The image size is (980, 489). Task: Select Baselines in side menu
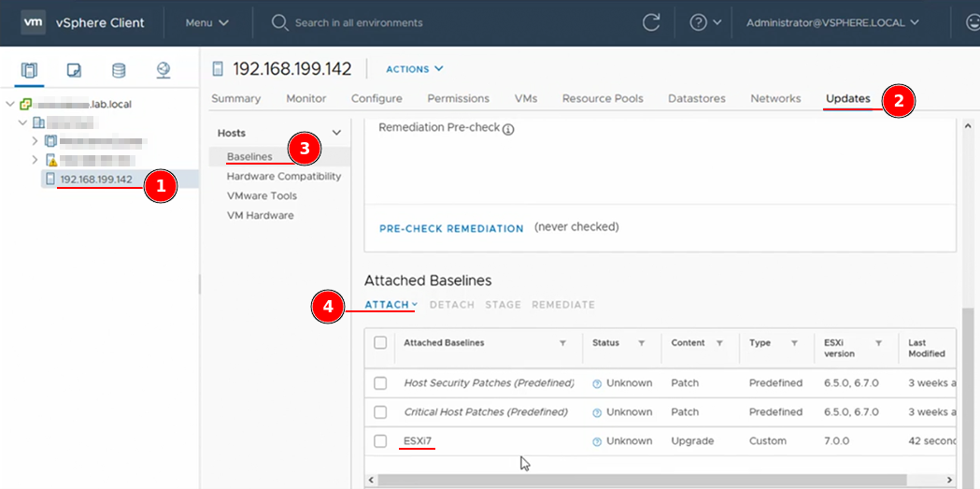[249, 156]
